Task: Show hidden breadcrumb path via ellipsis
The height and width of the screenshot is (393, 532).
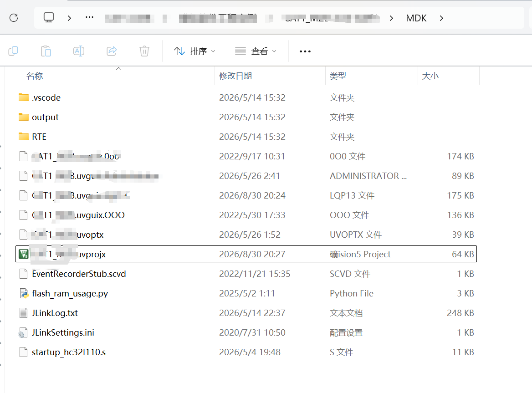Action: [90, 17]
